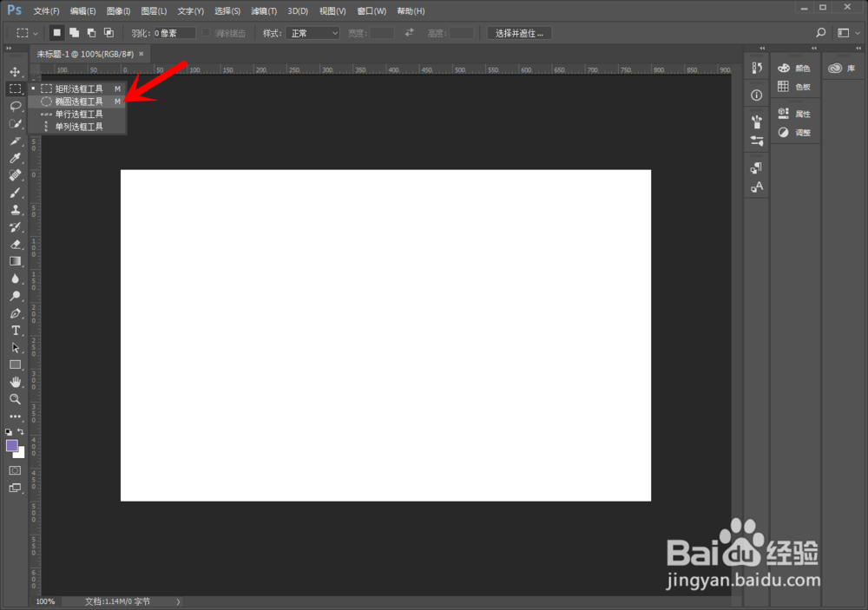
Task: Open the Edit Toolbar ellipsis
Action: click(x=15, y=417)
